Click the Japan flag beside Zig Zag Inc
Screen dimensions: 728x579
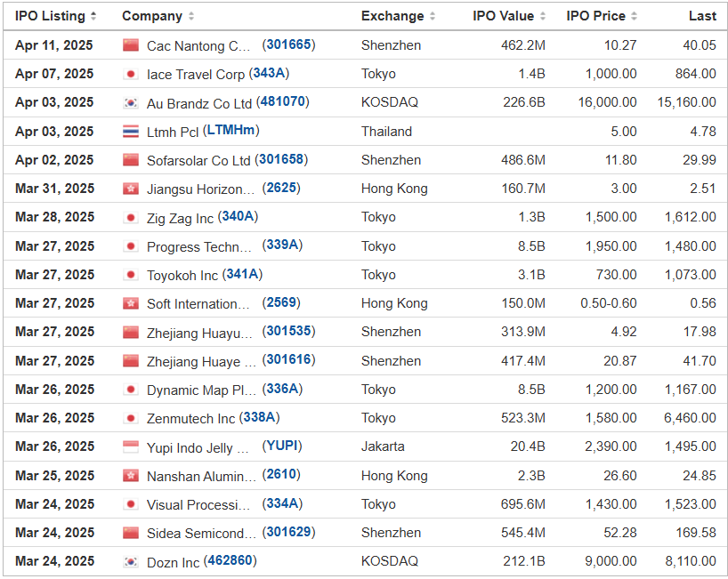click(x=131, y=218)
